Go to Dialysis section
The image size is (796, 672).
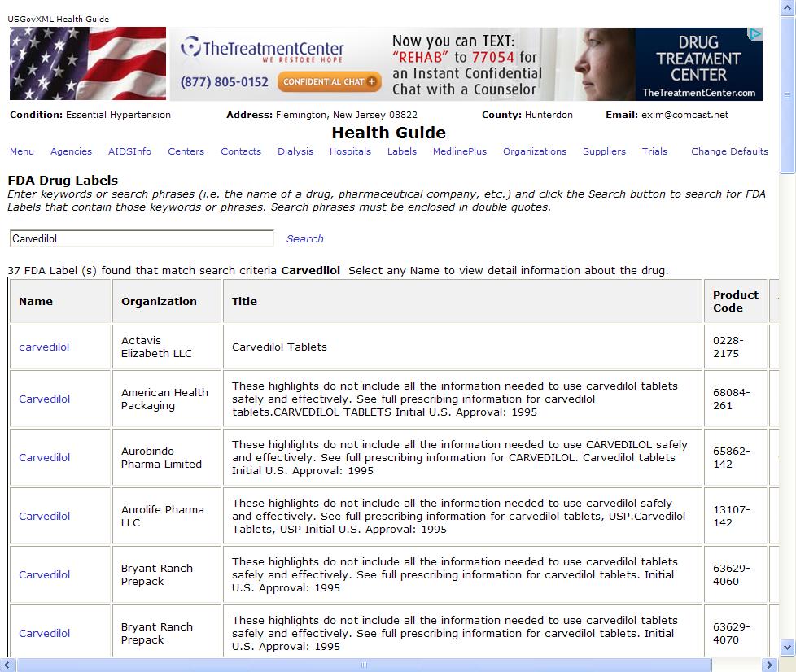[x=295, y=151]
